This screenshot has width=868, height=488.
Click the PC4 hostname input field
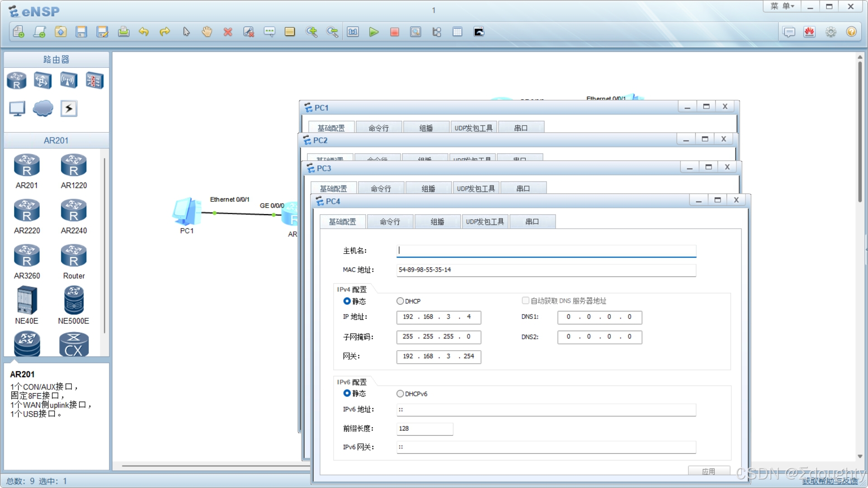click(x=546, y=251)
